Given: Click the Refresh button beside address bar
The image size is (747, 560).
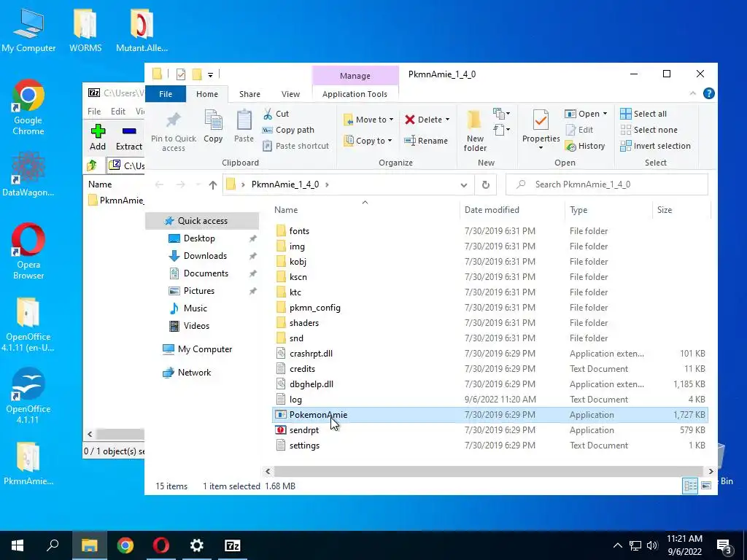Looking at the screenshot, I should (485, 184).
